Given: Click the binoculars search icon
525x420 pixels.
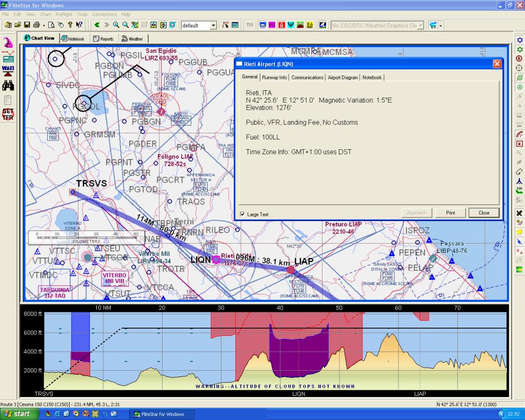Looking at the screenshot, I should click(8, 86).
